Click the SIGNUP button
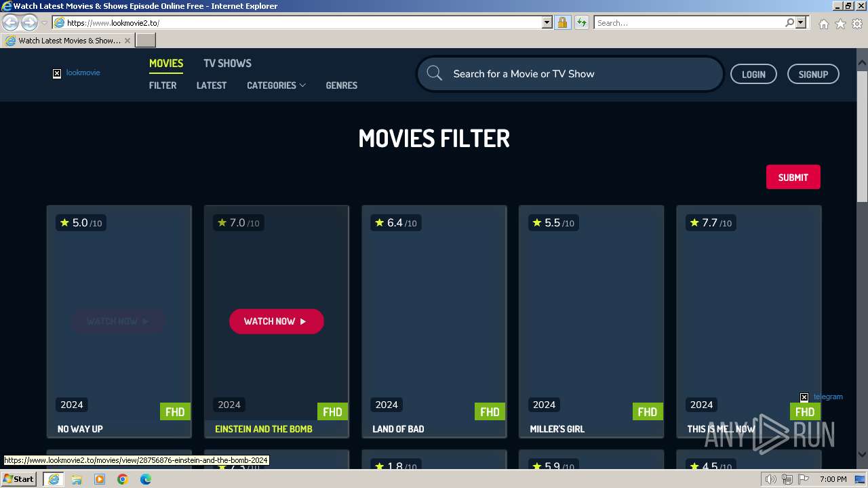This screenshot has width=868, height=488. point(813,74)
